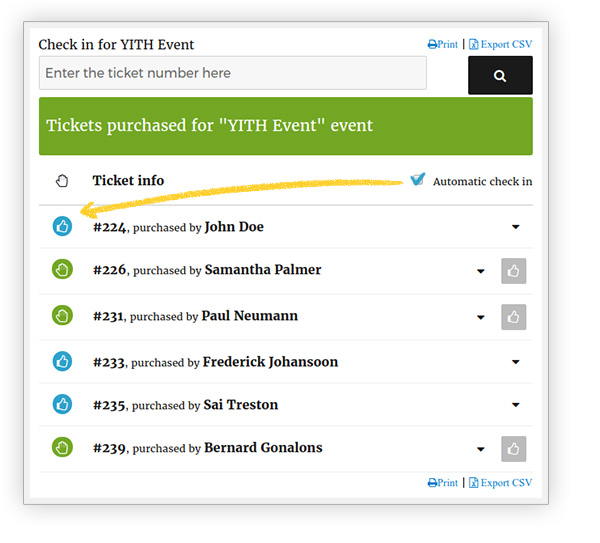
Task: Expand ticket #224 details for John Doe
Action: (516, 227)
